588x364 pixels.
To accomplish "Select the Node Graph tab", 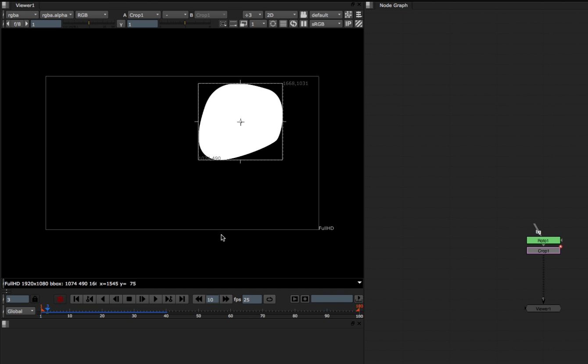I will 393,5.
